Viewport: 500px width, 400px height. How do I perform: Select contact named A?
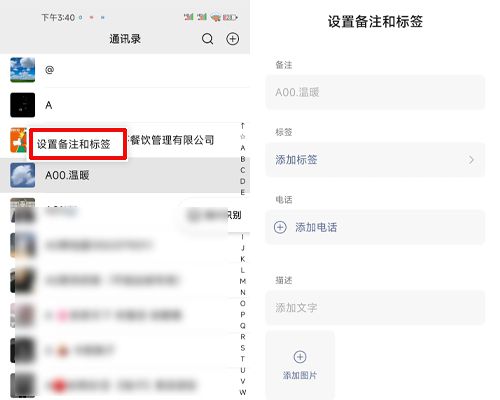click(x=125, y=105)
